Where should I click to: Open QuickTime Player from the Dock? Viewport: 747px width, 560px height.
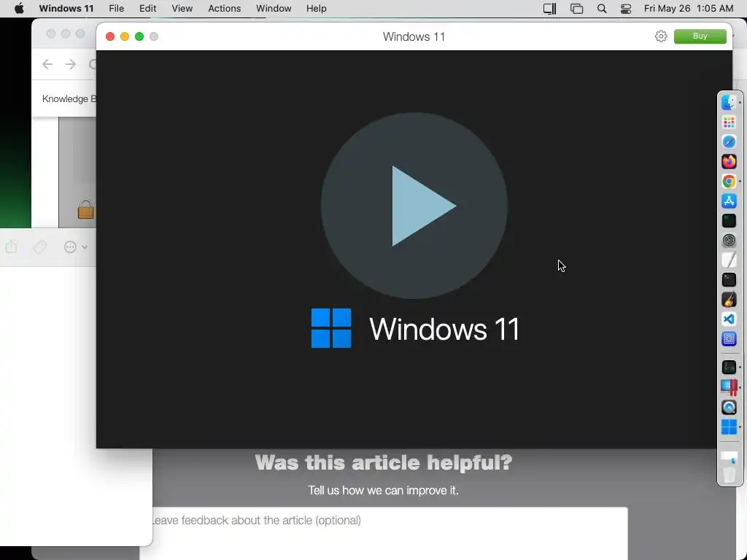coord(729,408)
